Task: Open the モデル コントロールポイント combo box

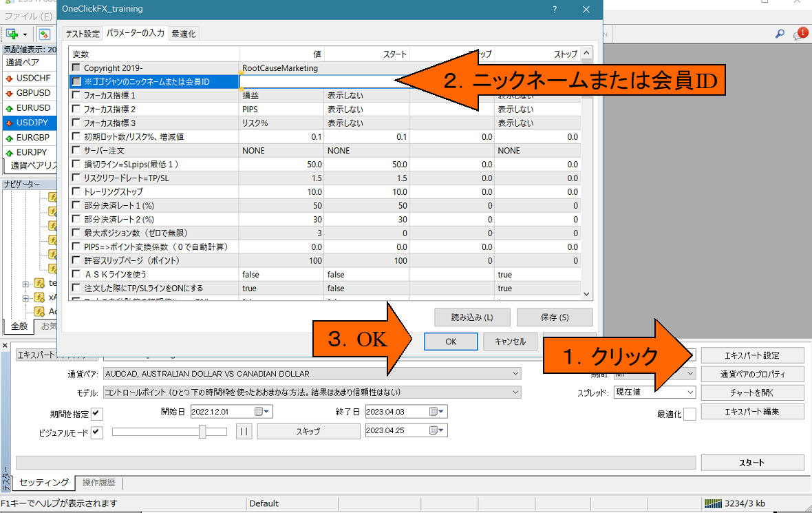Action: 312,392
